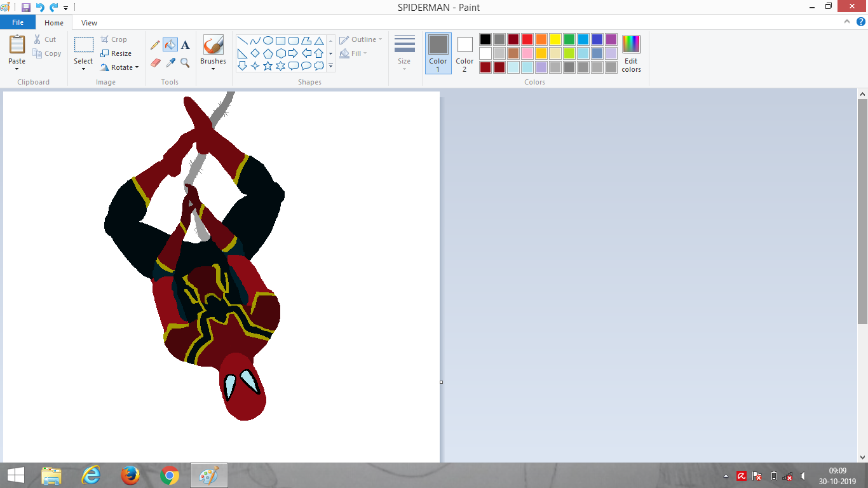Activate Color 1 foreground selector
Viewport: 868px width, 488px height.
coord(438,53)
